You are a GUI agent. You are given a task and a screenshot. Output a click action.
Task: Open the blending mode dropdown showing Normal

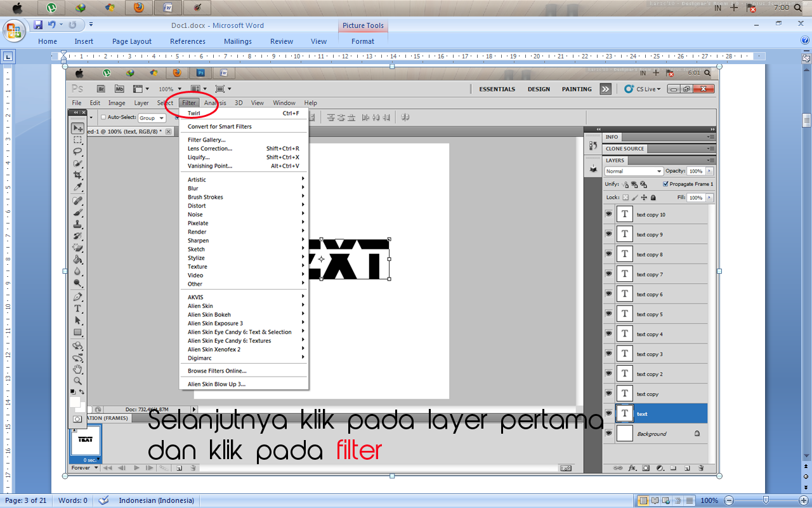click(633, 171)
